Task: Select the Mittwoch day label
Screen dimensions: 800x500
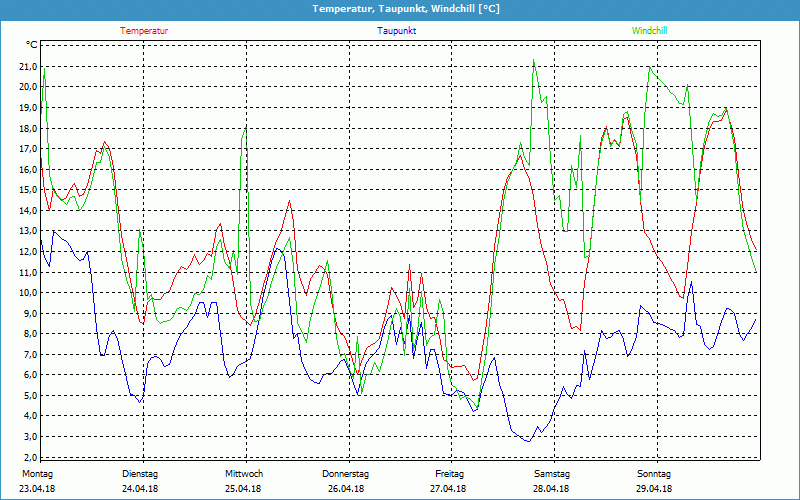Action: tap(244, 474)
